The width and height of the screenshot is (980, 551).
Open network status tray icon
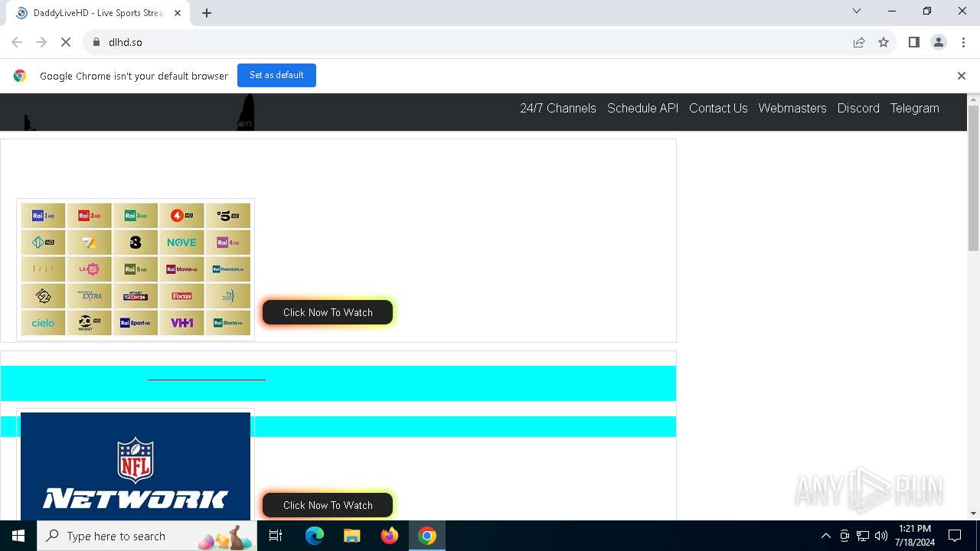click(x=863, y=536)
